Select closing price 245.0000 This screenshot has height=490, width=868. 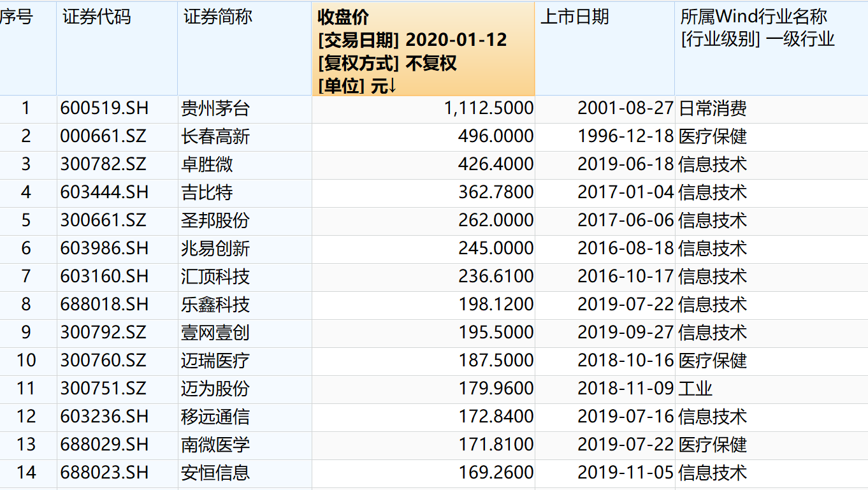click(x=496, y=249)
